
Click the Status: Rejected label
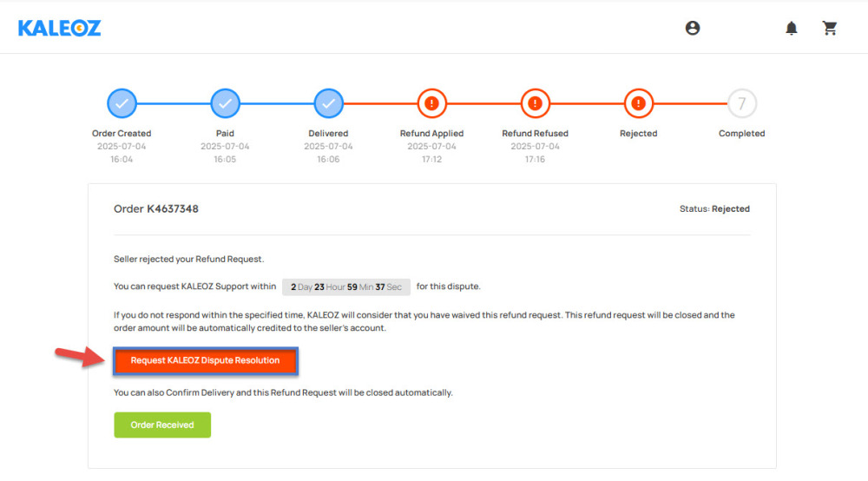714,208
